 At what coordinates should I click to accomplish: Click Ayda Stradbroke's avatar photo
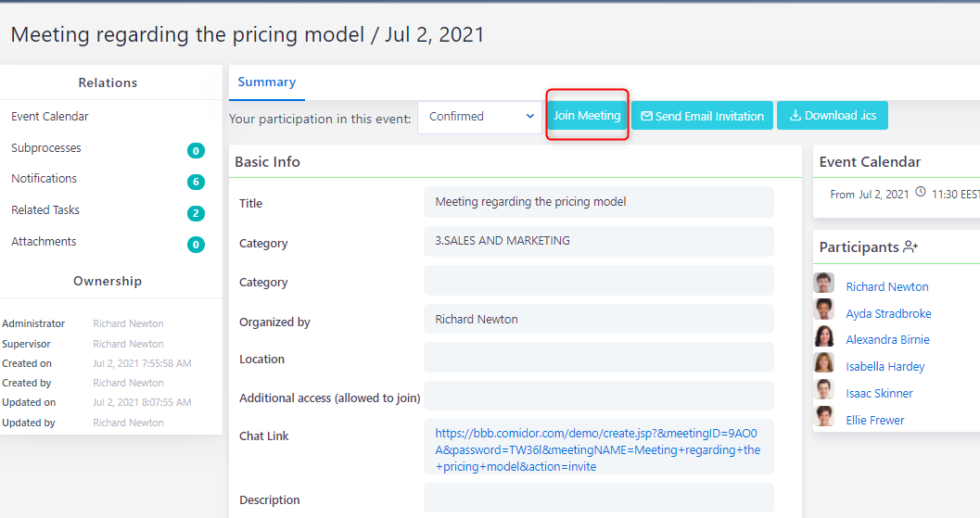point(823,310)
